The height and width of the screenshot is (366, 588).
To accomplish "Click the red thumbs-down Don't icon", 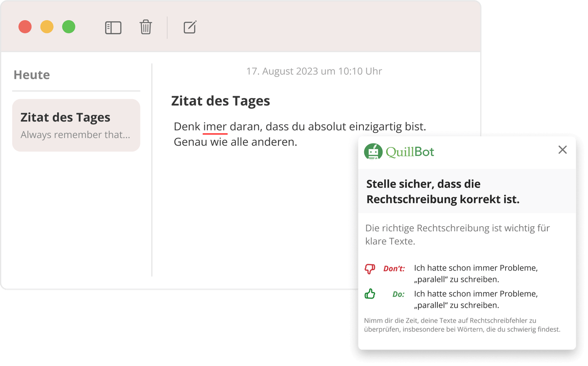I will pyautogui.click(x=370, y=269).
